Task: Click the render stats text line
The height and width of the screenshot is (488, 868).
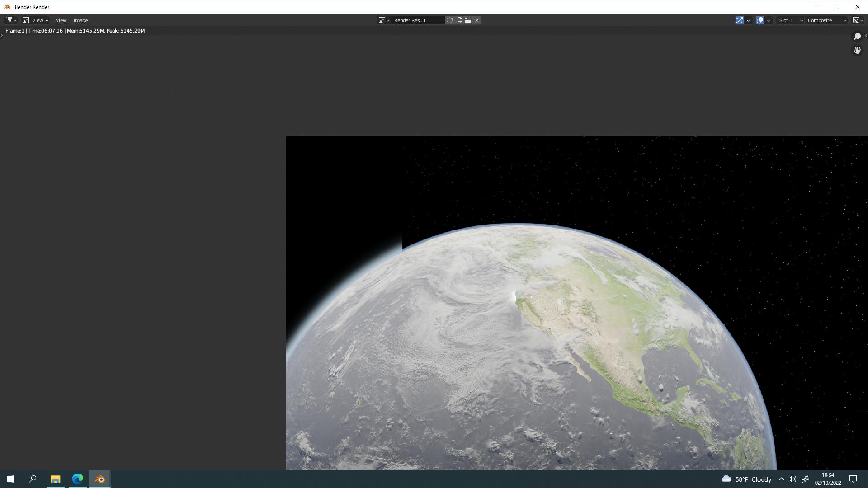Action: [75, 31]
